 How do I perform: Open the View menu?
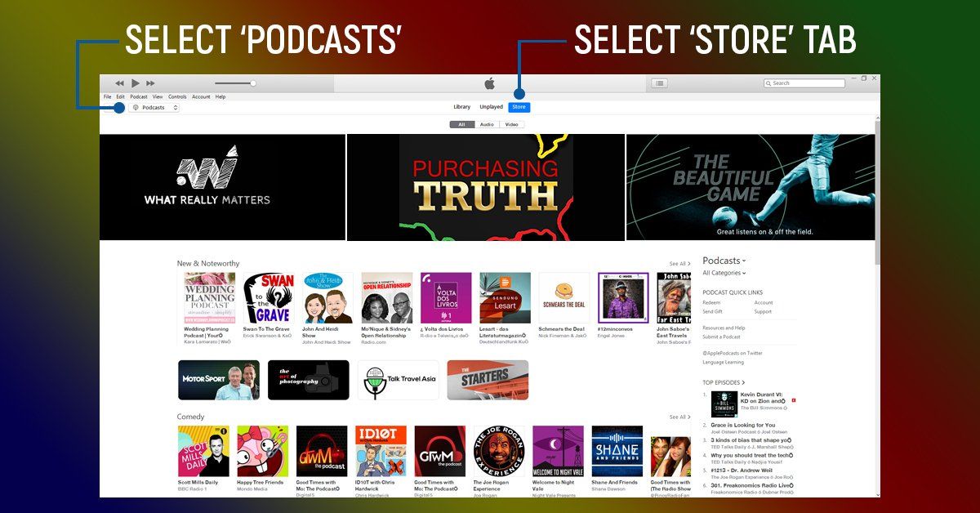(x=158, y=96)
